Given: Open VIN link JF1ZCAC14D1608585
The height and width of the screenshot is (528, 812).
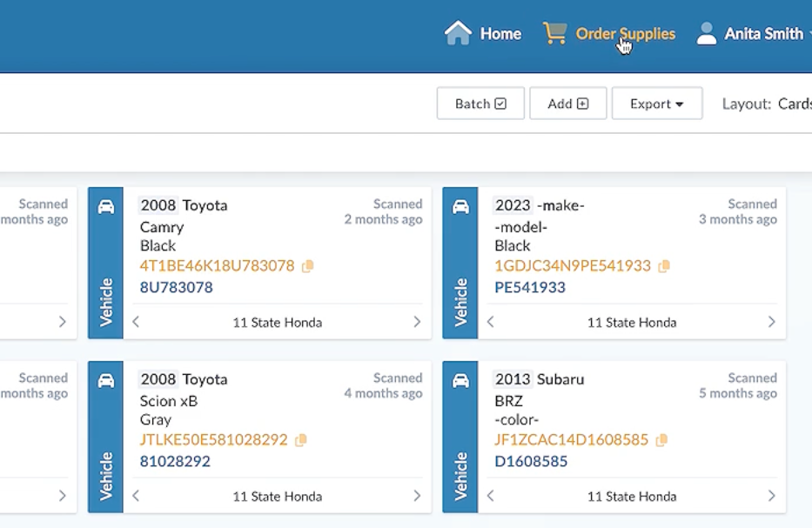Looking at the screenshot, I should [571, 440].
